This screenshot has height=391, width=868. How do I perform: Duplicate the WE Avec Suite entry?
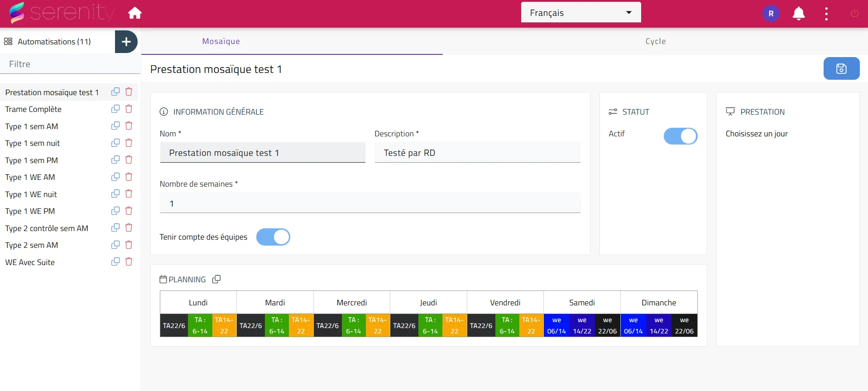[115, 261]
